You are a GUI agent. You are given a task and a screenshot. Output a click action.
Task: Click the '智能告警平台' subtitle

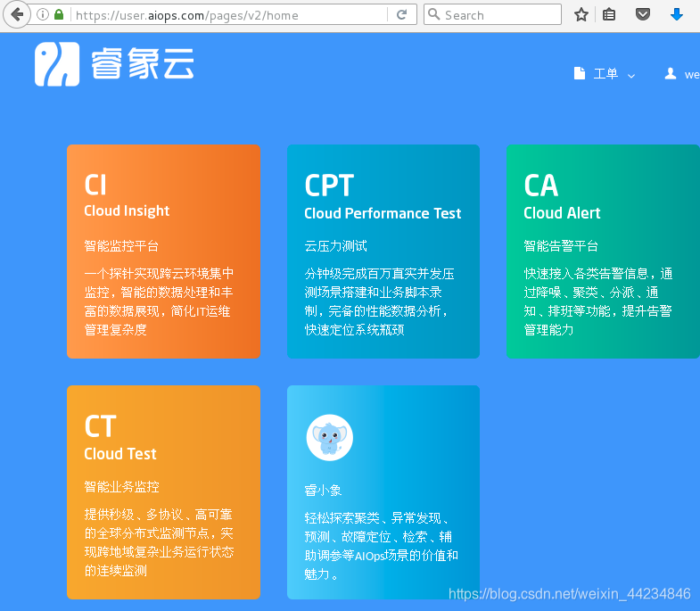pos(561,245)
